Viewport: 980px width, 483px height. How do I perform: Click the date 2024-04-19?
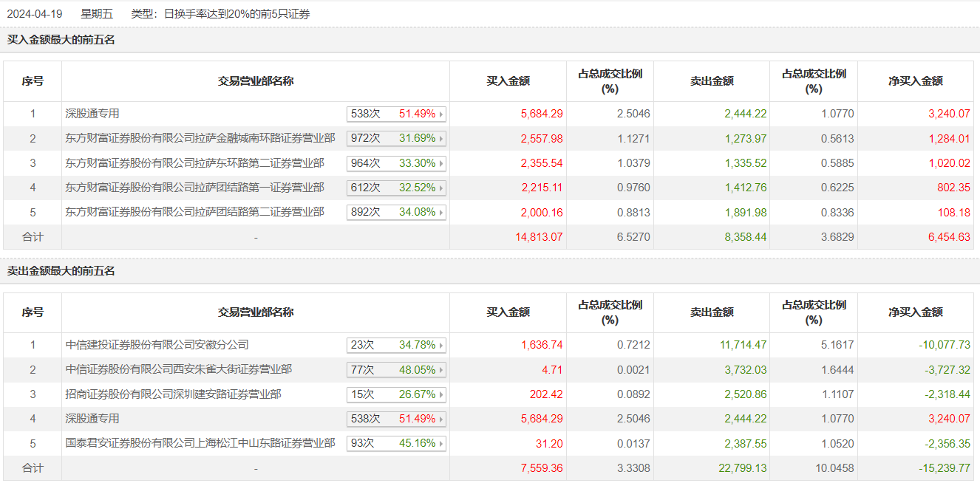click(35, 14)
